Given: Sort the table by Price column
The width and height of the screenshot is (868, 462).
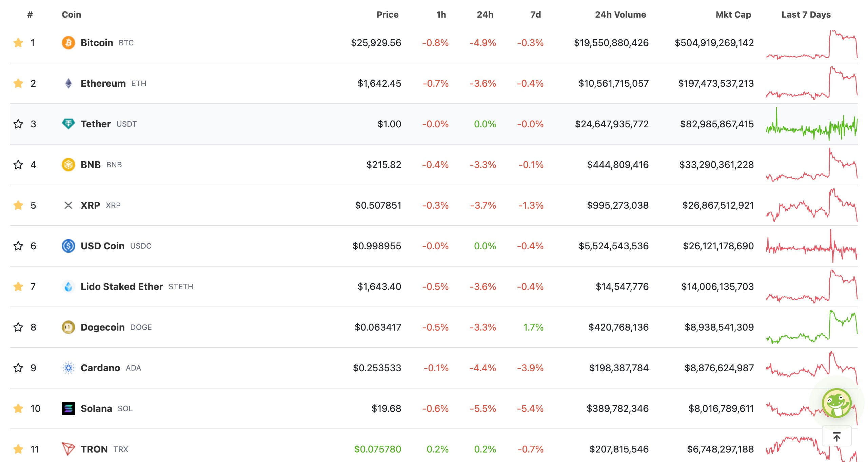Looking at the screenshot, I should [x=388, y=15].
